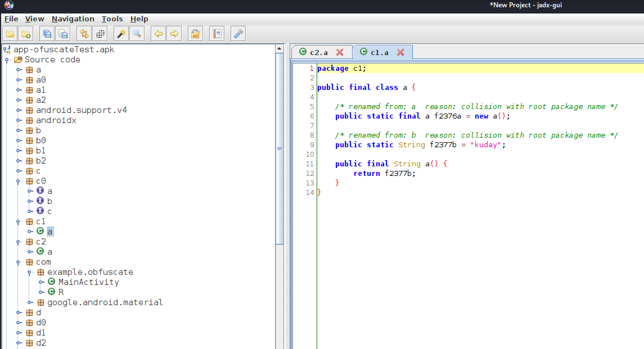The image size is (644, 349).
Task: Click the magnifier class search icon
Action: click(x=137, y=34)
